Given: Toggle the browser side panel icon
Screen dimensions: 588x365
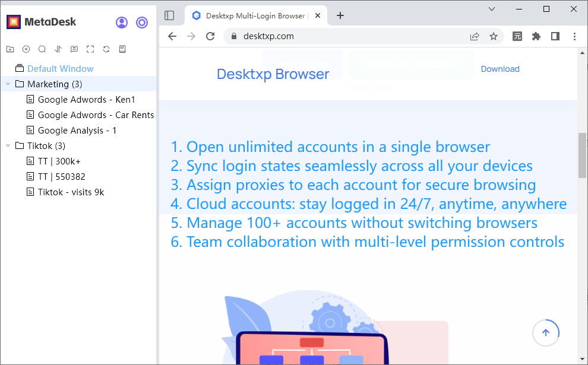Looking at the screenshot, I should pos(555,36).
